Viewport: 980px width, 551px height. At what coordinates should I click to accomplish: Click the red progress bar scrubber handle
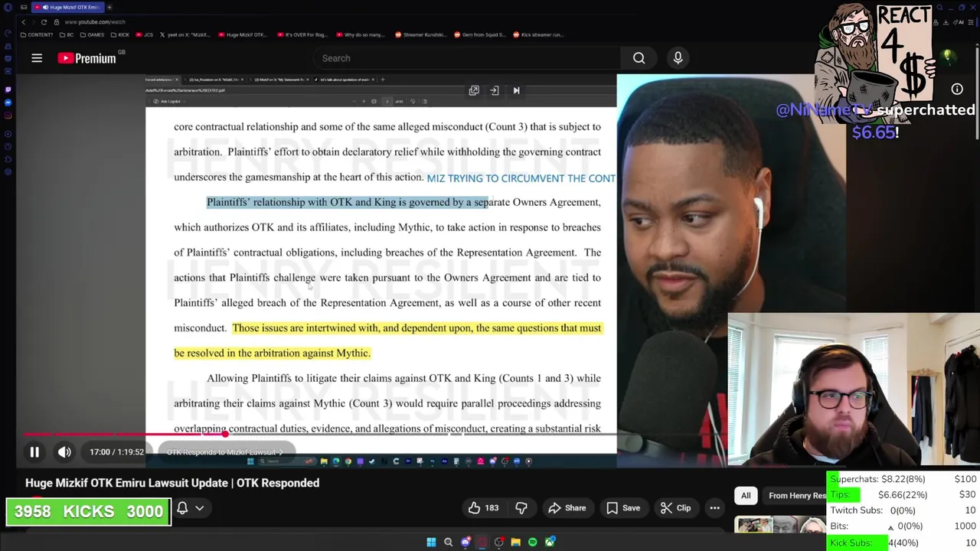point(225,434)
